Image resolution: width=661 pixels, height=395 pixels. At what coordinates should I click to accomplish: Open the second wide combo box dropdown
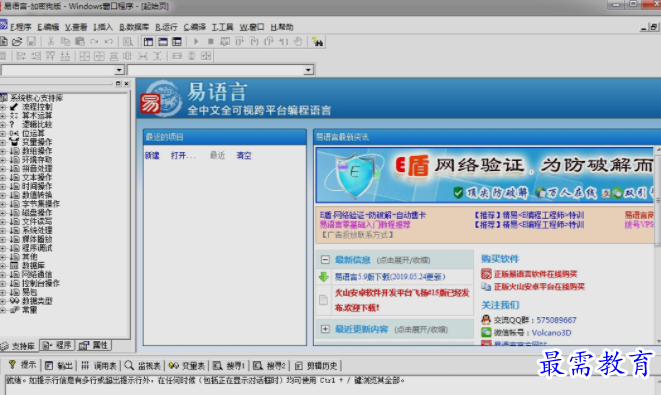pos(309,70)
